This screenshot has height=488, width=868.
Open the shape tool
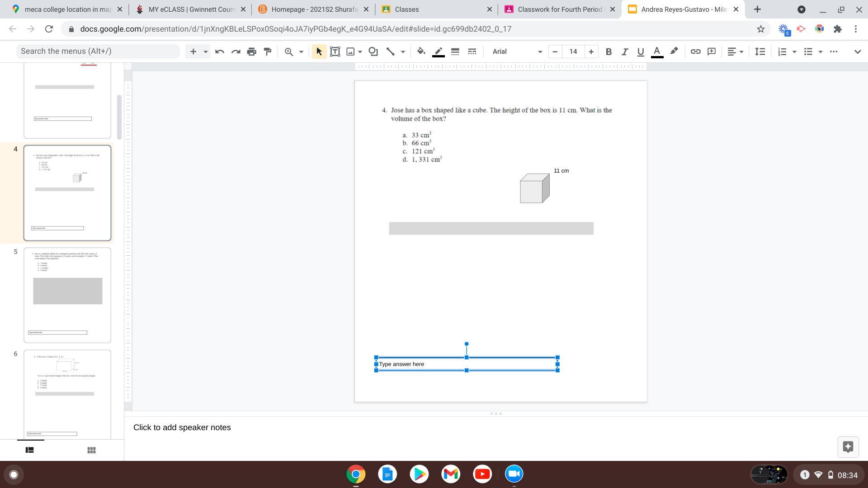(373, 52)
